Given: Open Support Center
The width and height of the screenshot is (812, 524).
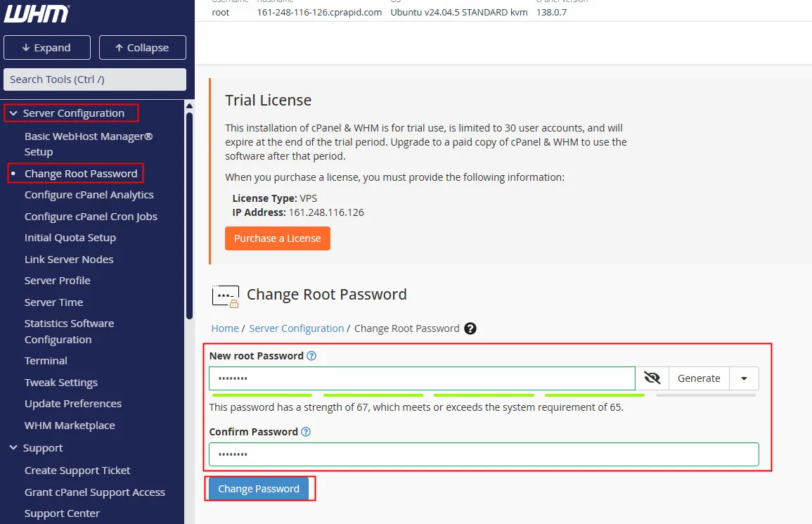Looking at the screenshot, I should (62, 513).
